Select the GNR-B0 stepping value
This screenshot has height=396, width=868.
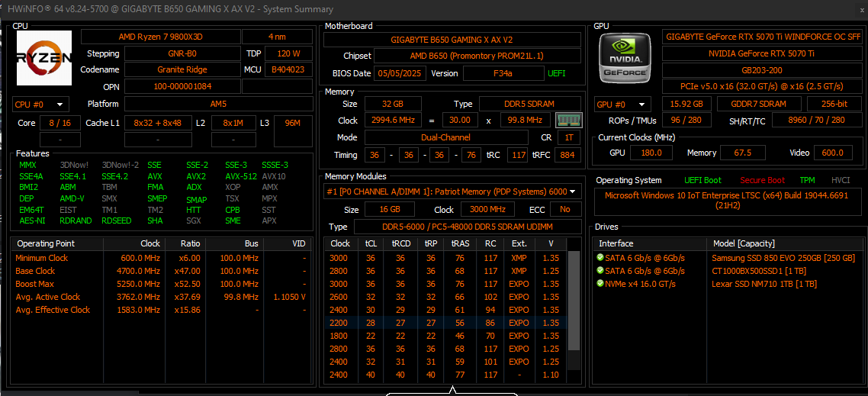pos(182,54)
